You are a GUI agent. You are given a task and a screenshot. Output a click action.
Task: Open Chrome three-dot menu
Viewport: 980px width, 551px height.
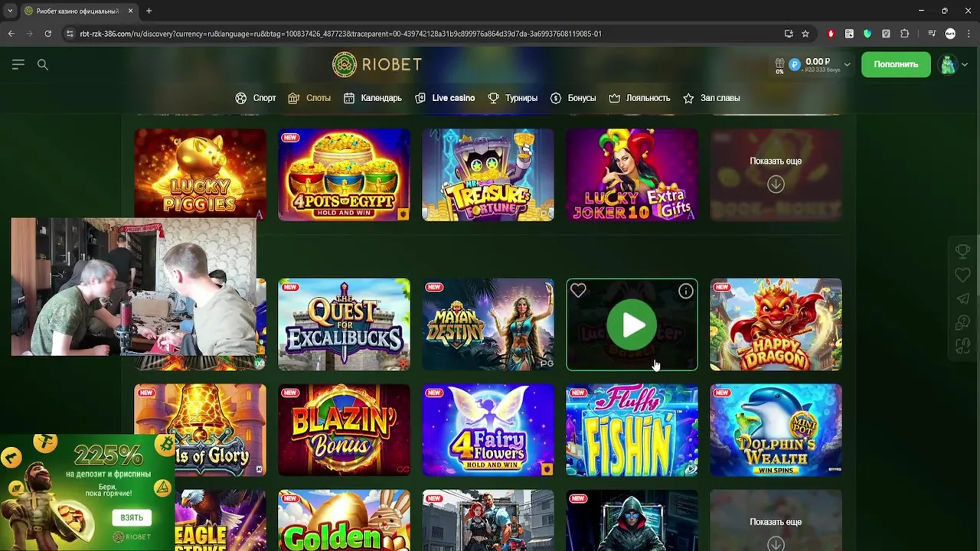click(x=968, y=34)
